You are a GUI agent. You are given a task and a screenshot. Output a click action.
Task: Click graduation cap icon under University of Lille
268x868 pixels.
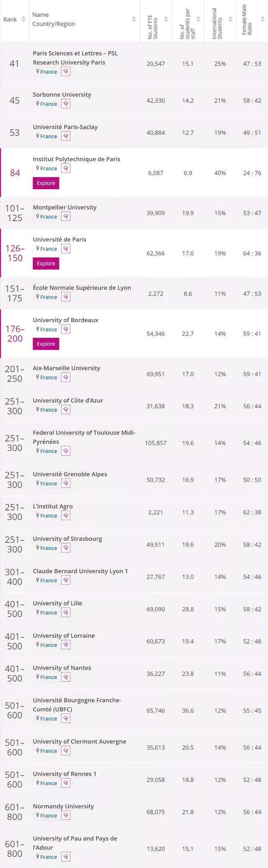coord(66,613)
